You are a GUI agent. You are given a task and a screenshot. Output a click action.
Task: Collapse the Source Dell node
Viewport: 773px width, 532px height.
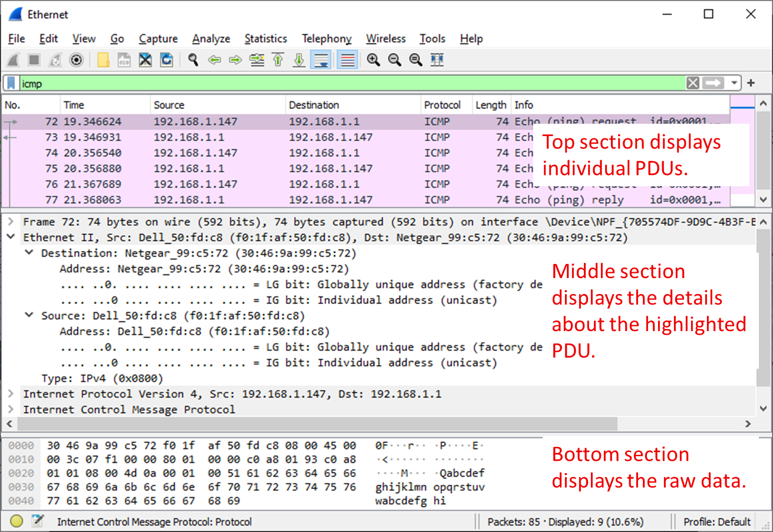(x=29, y=315)
